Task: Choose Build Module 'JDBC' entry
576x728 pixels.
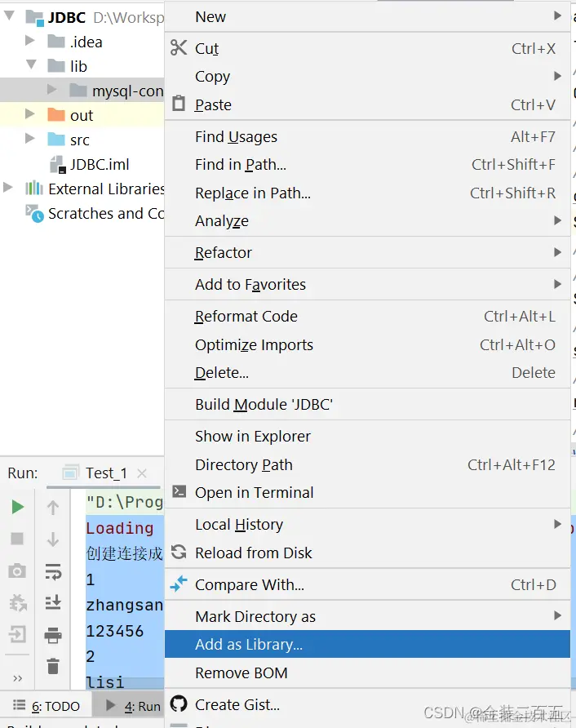Action: coord(367,404)
